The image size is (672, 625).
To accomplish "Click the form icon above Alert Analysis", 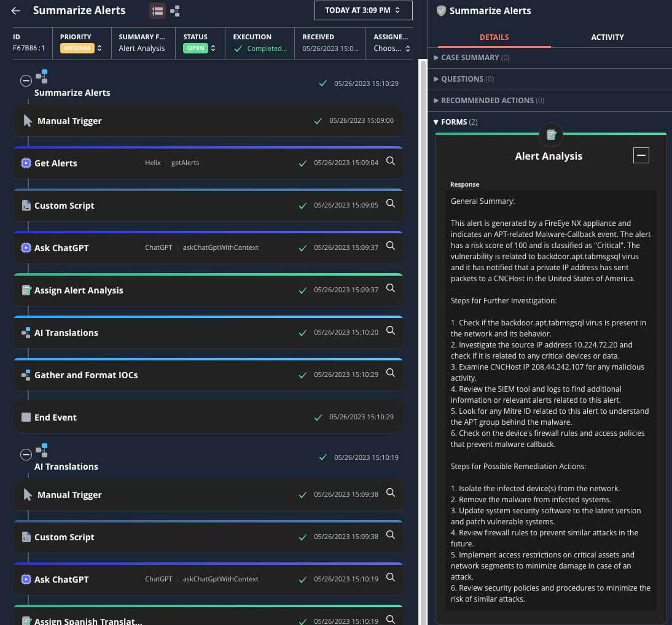I will point(551,134).
